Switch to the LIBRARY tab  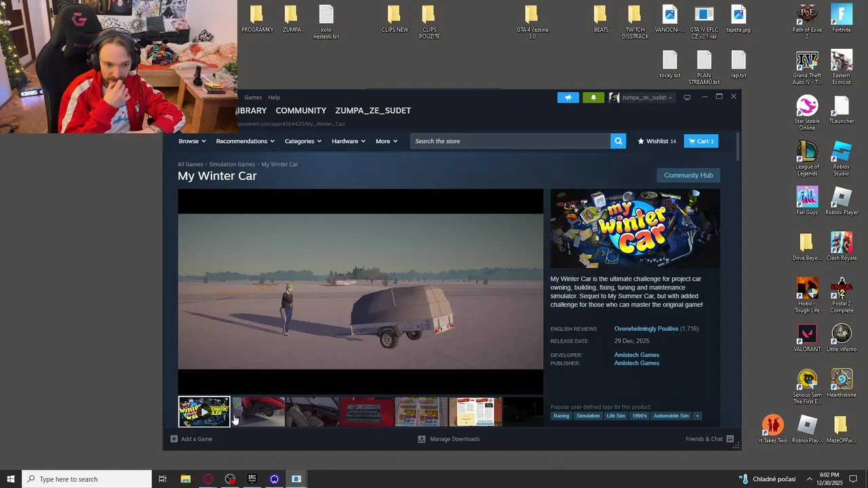(x=252, y=110)
